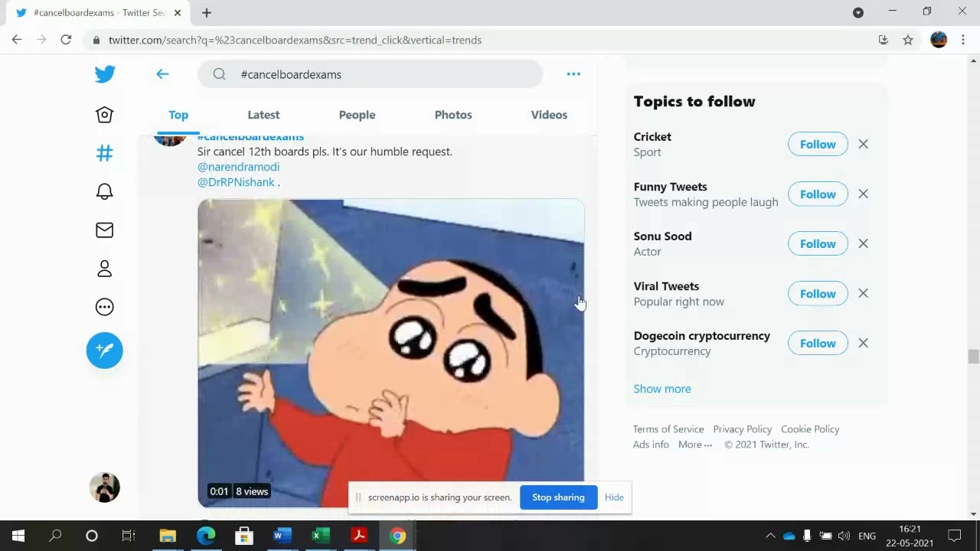Open the Cookie Policy link
The height and width of the screenshot is (551, 980).
coord(810,429)
